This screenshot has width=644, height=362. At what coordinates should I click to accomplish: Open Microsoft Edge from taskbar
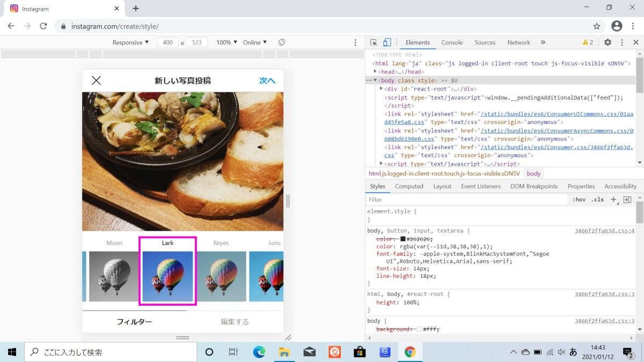[x=259, y=352]
